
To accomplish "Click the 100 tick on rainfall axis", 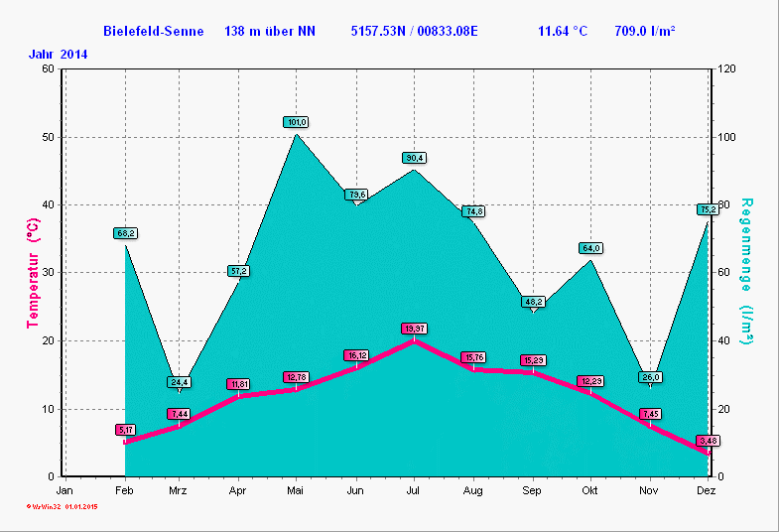I will (726, 137).
